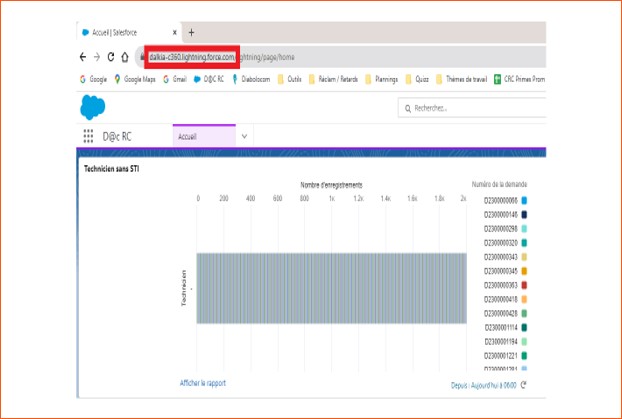Open the App Launcher dots grid
The width and height of the screenshot is (622, 419).
click(88, 136)
